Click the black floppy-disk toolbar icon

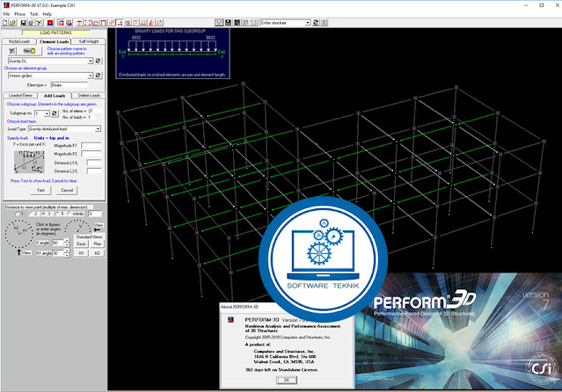click(x=228, y=23)
